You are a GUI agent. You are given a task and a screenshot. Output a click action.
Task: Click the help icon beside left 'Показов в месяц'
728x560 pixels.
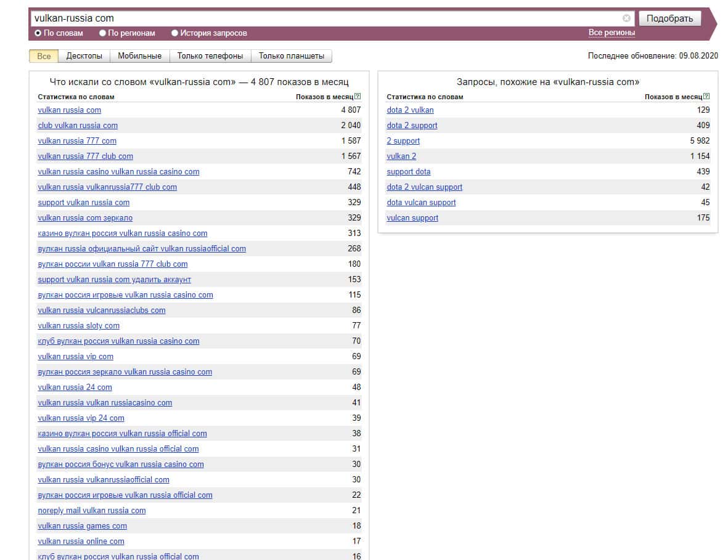(x=358, y=97)
